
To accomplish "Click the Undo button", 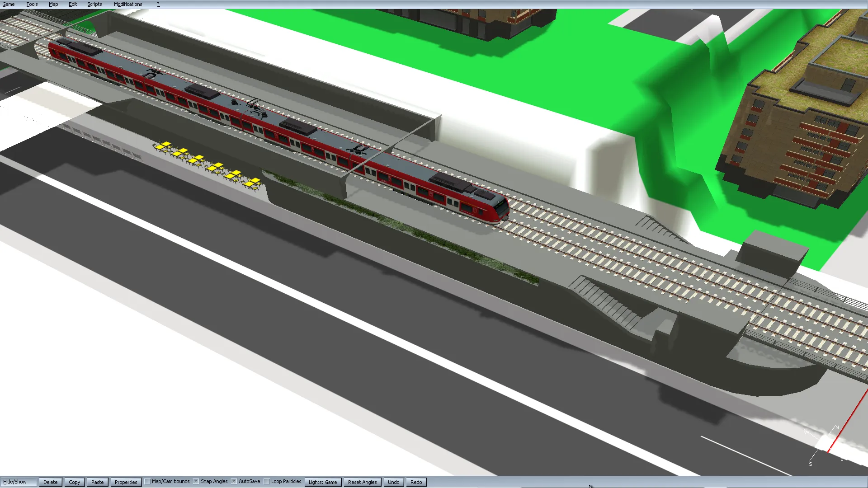I will click(393, 482).
